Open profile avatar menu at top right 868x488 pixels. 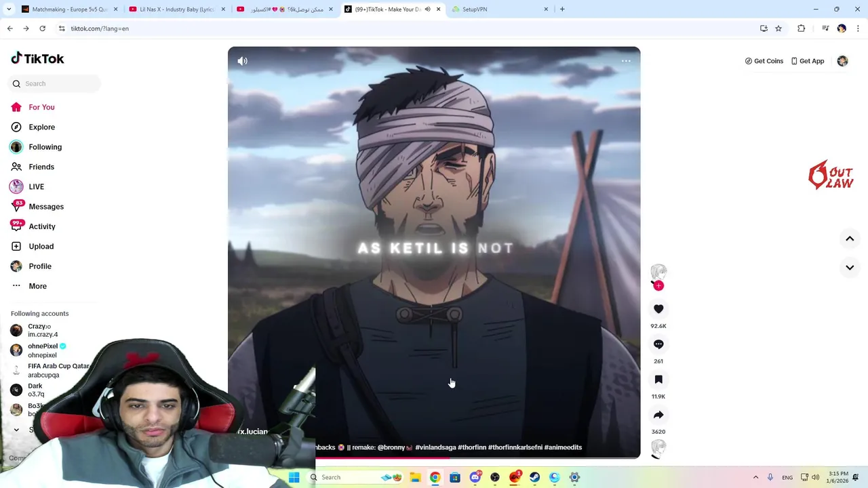(x=842, y=61)
